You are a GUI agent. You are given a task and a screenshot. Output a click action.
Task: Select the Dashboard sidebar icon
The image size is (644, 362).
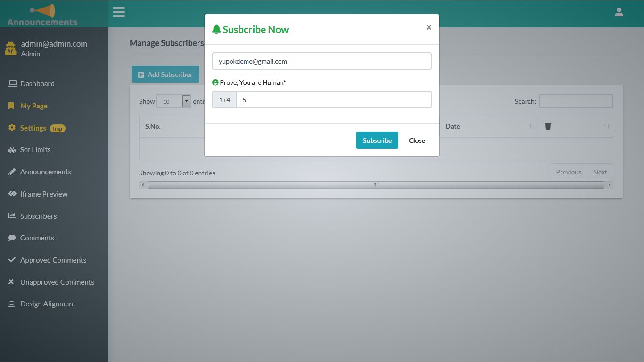pyautogui.click(x=12, y=83)
